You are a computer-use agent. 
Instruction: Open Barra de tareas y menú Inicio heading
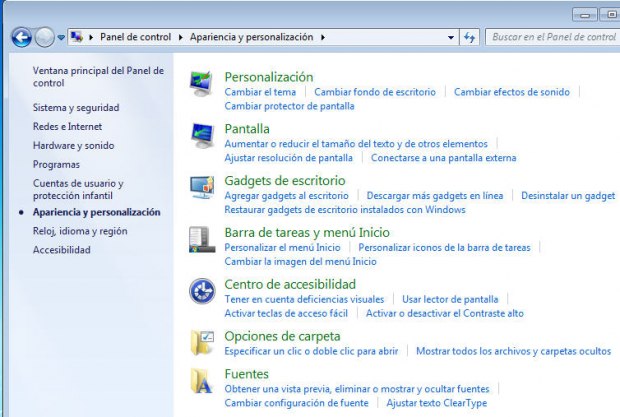pos(307,232)
